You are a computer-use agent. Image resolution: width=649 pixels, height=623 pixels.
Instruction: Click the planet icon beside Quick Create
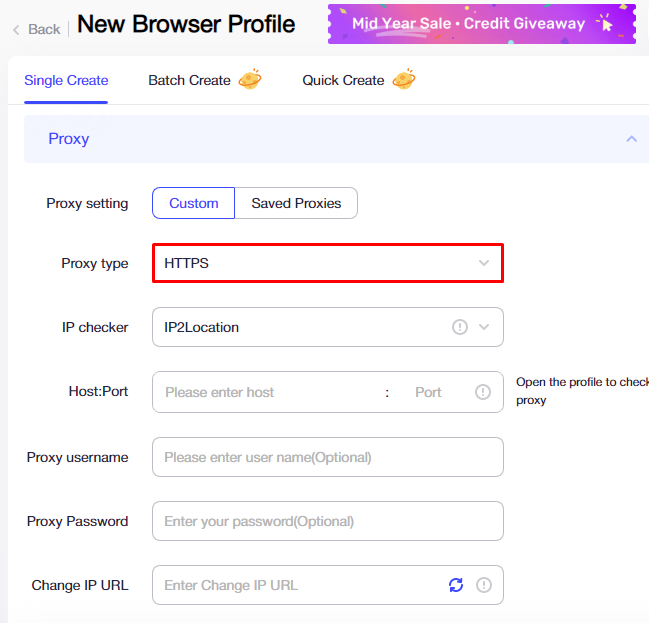[x=404, y=79]
